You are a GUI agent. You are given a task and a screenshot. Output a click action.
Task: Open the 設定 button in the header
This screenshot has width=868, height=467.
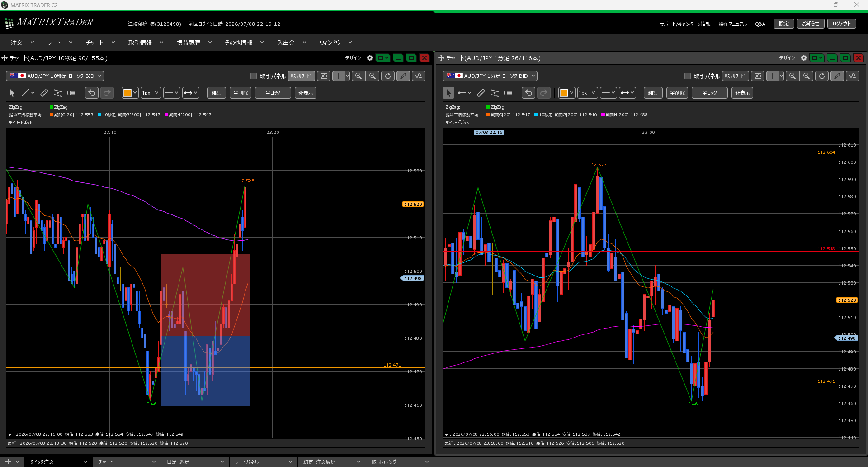tap(784, 24)
